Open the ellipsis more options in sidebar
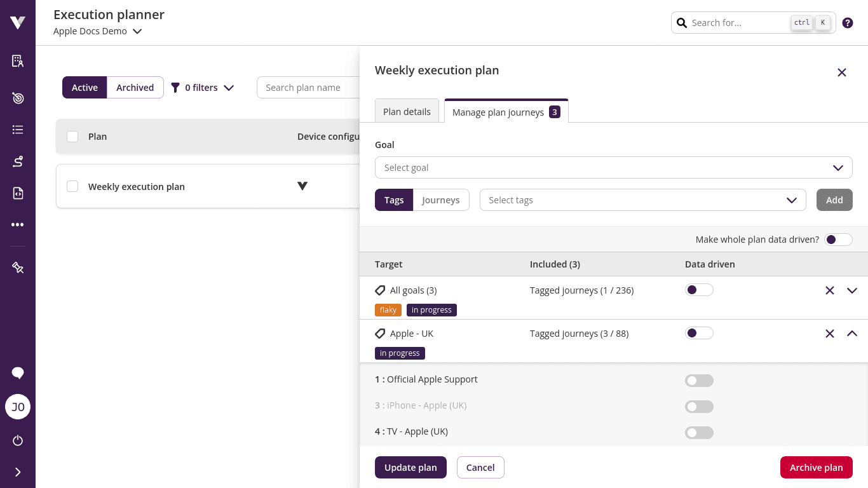The height and width of the screenshot is (488, 868). 17,224
